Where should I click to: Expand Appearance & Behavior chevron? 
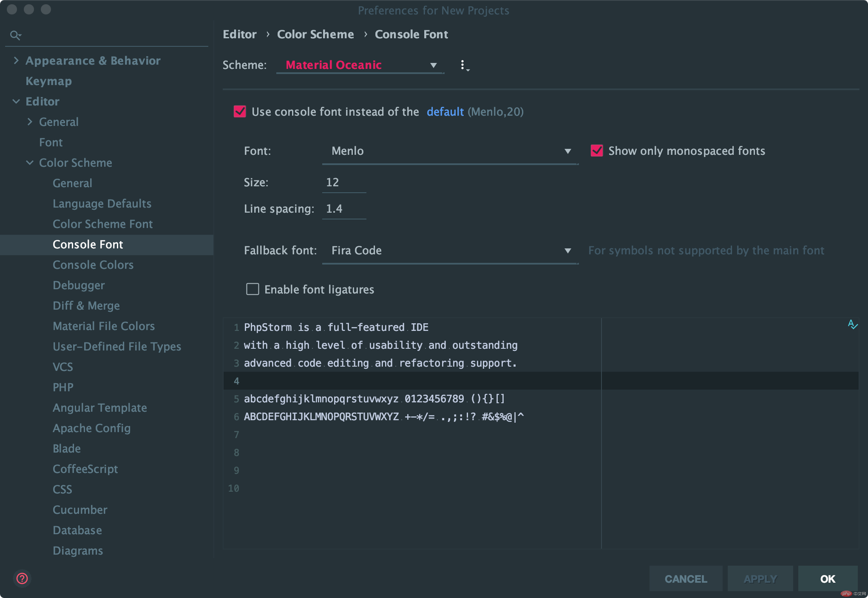(x=16, y=60)
